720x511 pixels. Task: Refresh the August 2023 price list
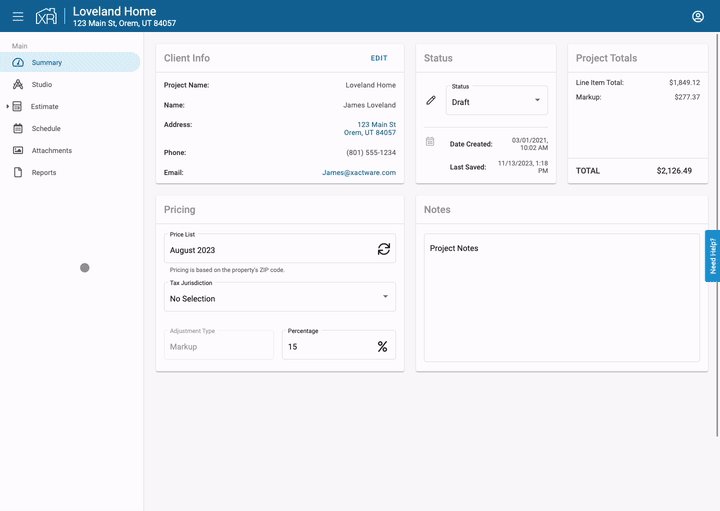384,249
